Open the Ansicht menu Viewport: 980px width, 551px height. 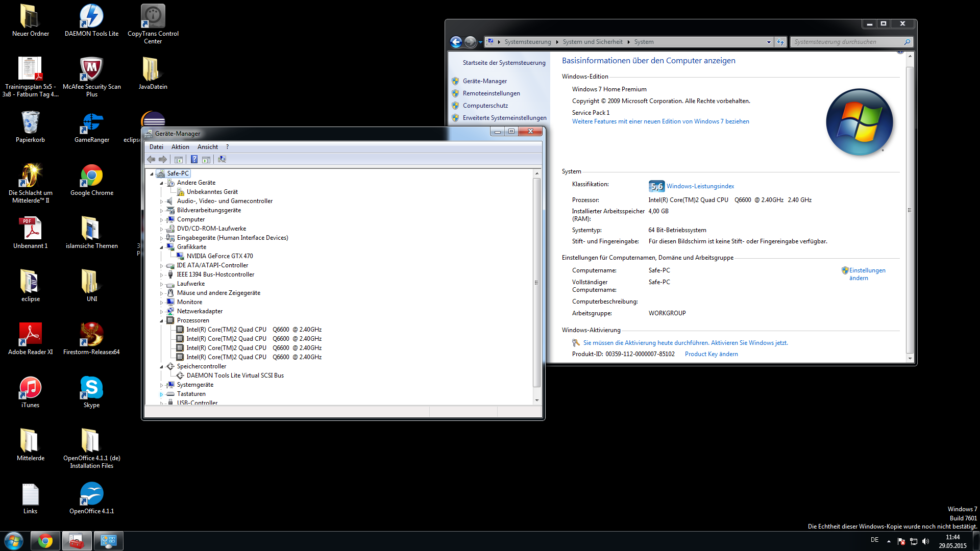coord(207,147)
